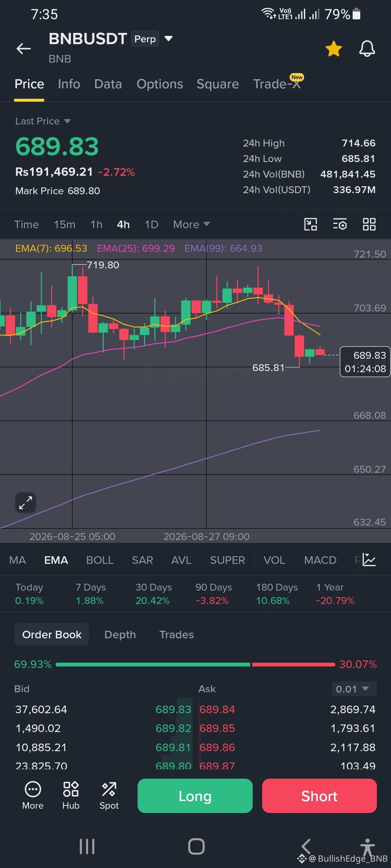Select the VOL sub-indicator

coord(274,560)
